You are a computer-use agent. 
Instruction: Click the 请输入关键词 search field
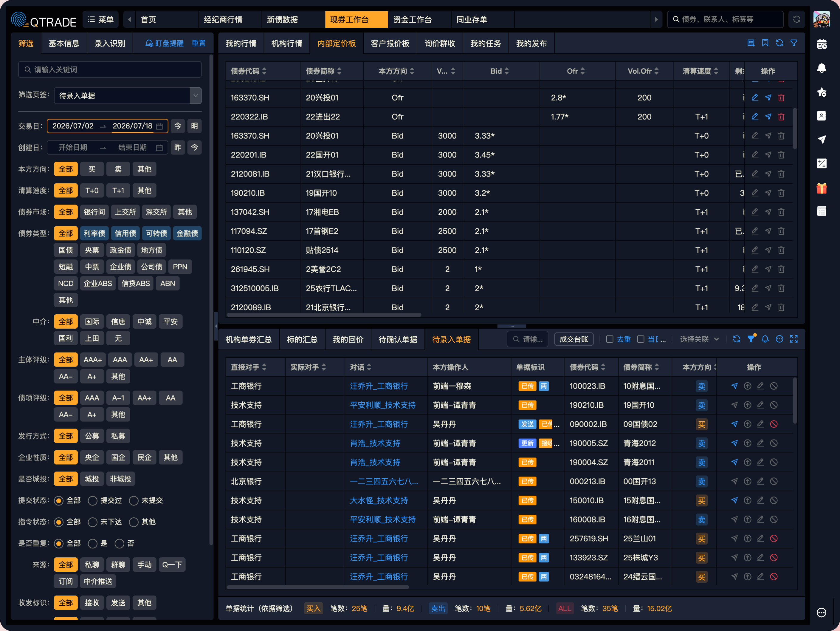(x=110, y=69)
